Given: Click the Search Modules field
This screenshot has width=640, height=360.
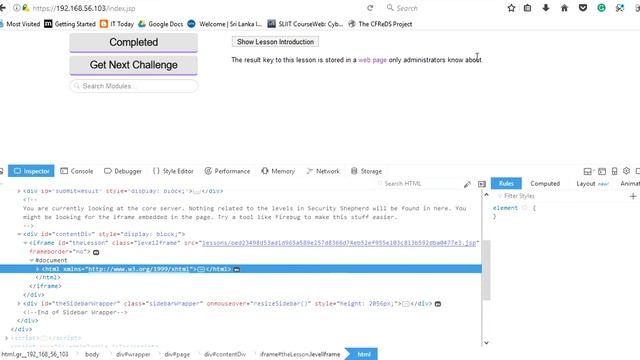Looking at the screenshot, I should [133, 86].
